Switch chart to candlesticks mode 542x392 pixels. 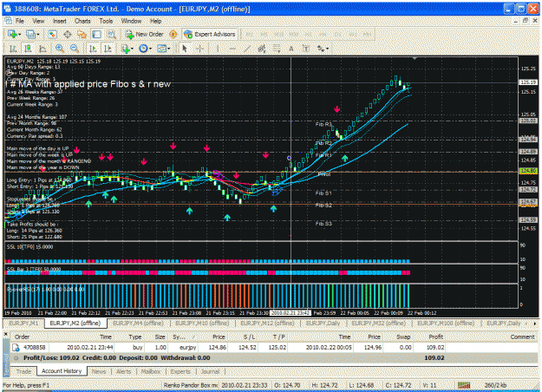click(x=28, y=49)
